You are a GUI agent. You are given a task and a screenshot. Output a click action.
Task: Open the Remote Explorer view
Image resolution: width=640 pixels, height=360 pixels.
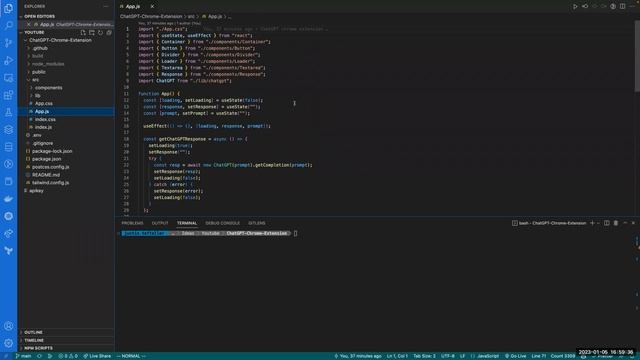point(8,78)
